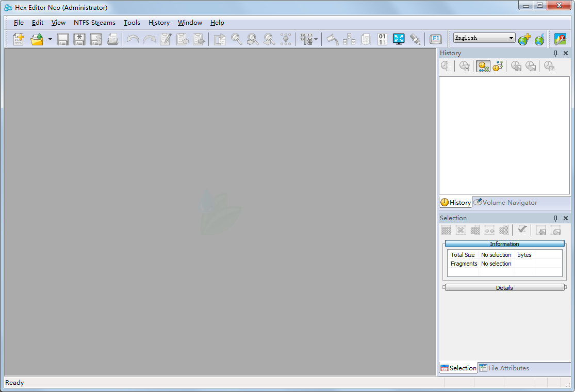Click the Export icon in toolbar
The height and width of the screenshot is (392, 575).
[220, 39]
